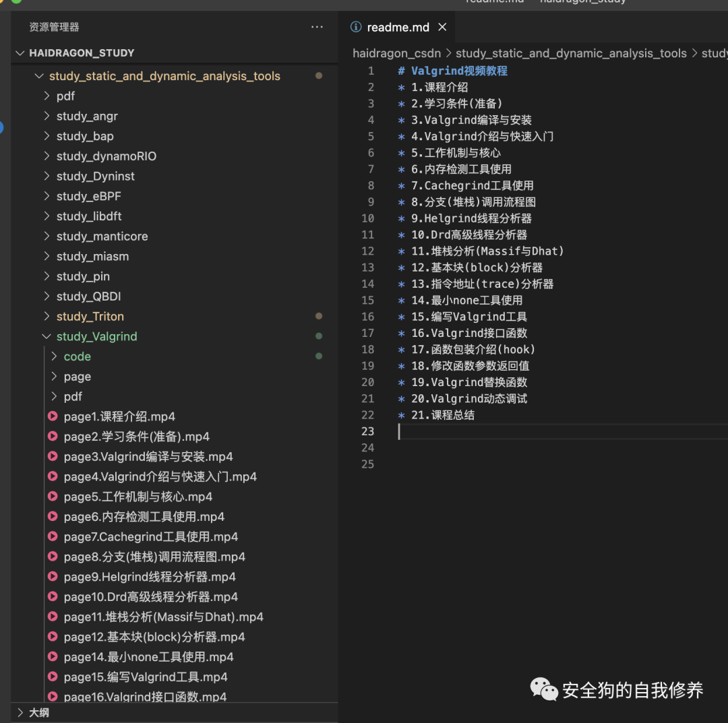Expand the study_Dyninst folder
This screenshot has height=723, width=728.
tap(47, 175)
